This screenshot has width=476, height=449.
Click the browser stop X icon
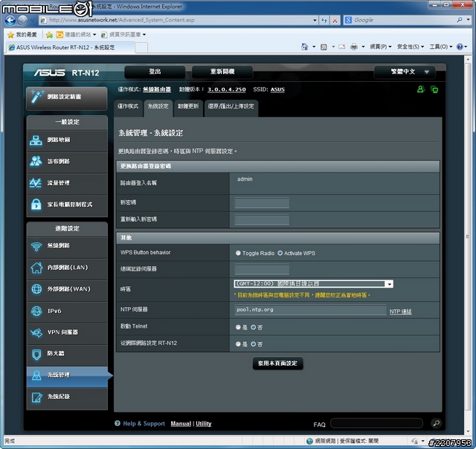click(x=335, y=20)
